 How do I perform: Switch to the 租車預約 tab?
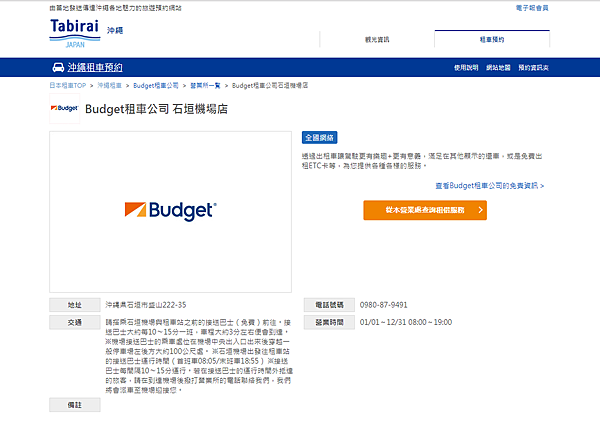pos(492,39)
